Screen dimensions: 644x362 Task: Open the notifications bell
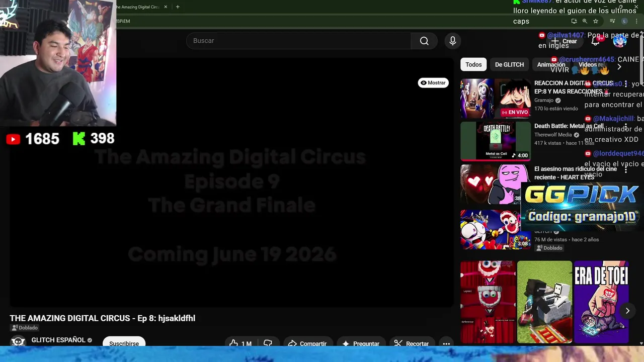[596, 41]
